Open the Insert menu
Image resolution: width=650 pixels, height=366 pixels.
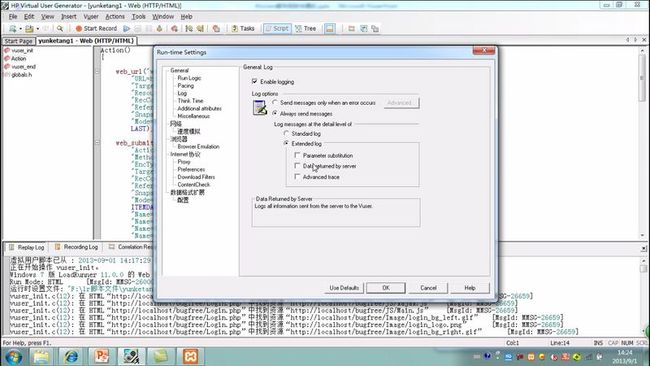(x=69, y=17)
